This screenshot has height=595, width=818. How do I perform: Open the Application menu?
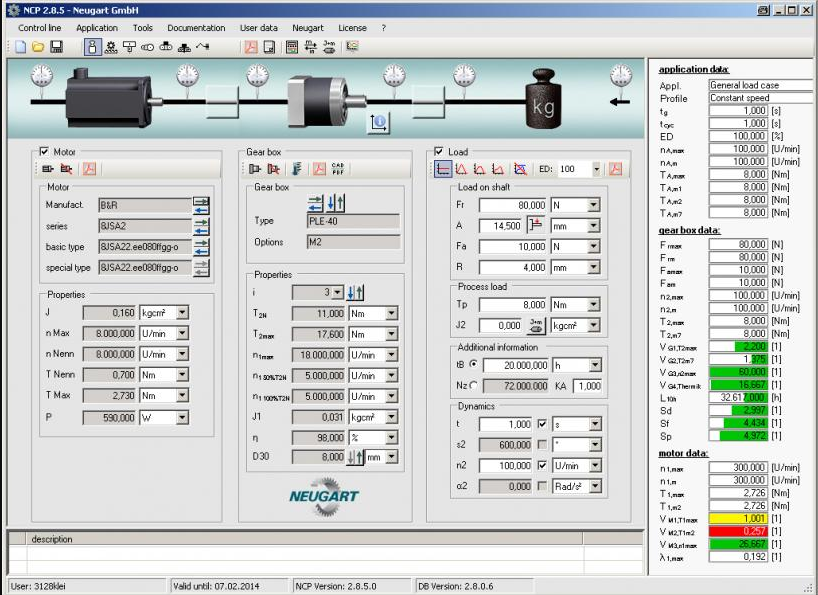point(97,28)
